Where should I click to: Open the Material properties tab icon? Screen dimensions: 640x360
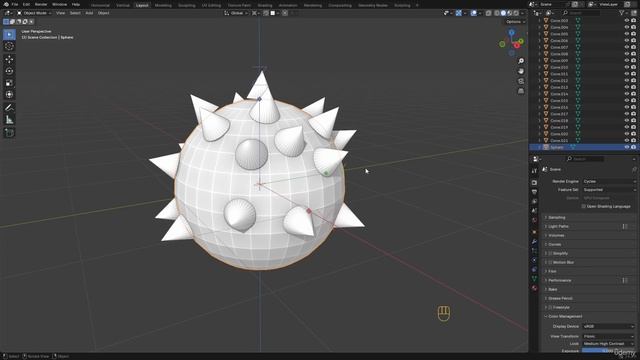pos(534,288)
